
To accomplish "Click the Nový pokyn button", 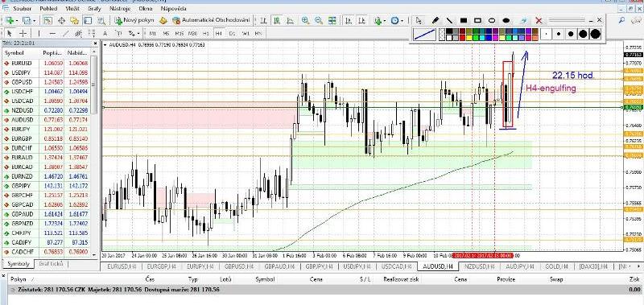I will pyautogui.click(x=134, y=20).
